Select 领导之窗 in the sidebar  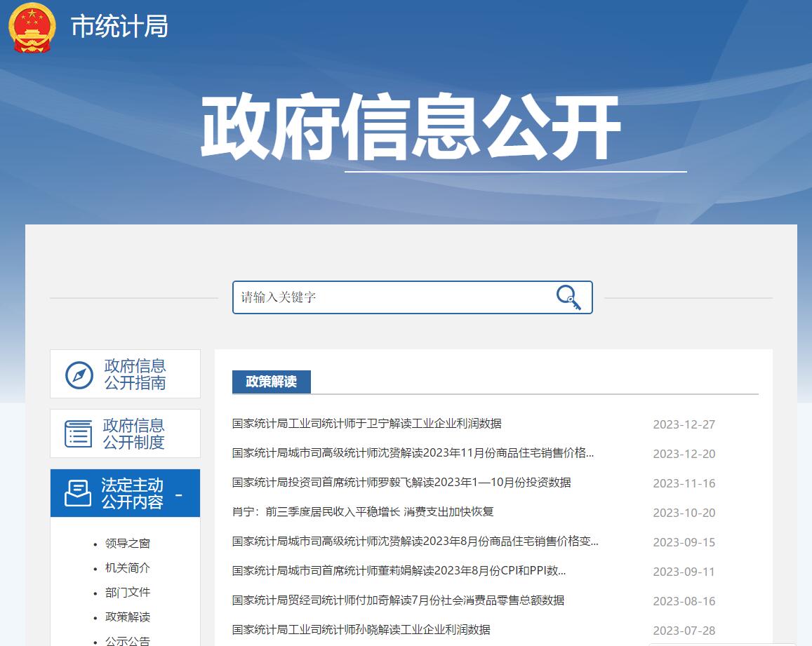click(128, 544)
